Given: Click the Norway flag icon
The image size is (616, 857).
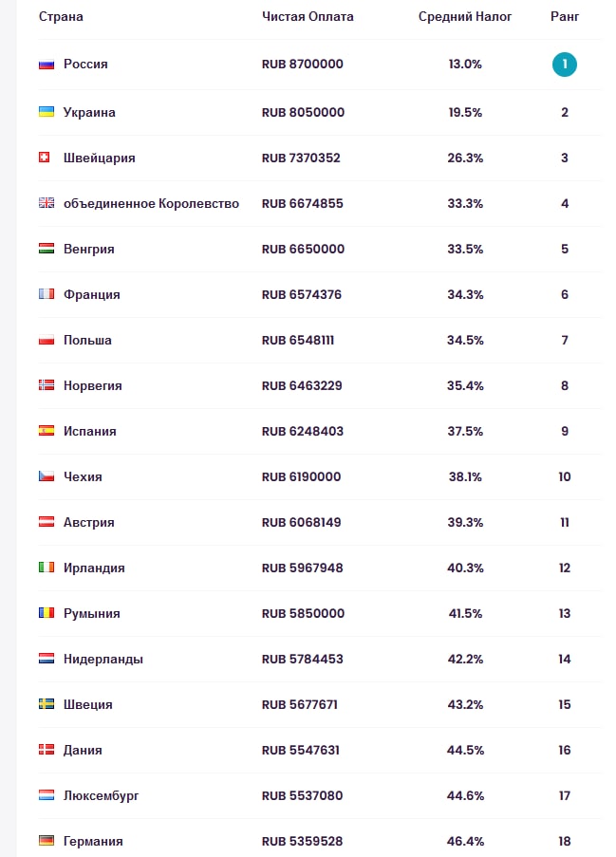Looking at the screenshot, I should pyautogui.click(x=47, y=385).
